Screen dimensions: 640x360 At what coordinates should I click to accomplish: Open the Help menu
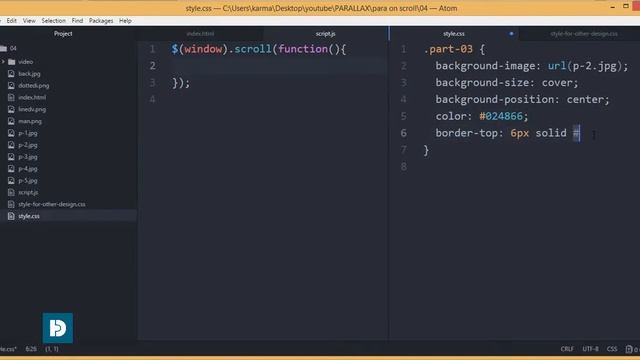(125, 20)
